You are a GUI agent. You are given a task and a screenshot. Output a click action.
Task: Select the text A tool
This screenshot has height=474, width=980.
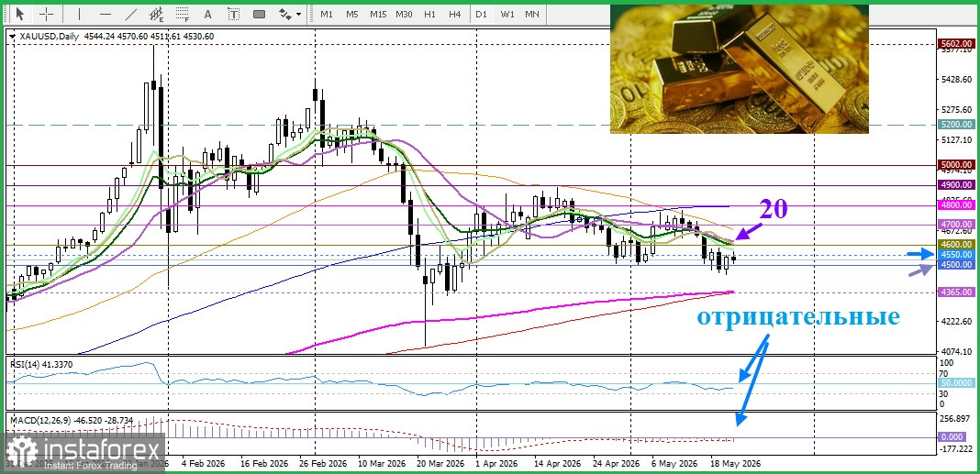[207, 14]
